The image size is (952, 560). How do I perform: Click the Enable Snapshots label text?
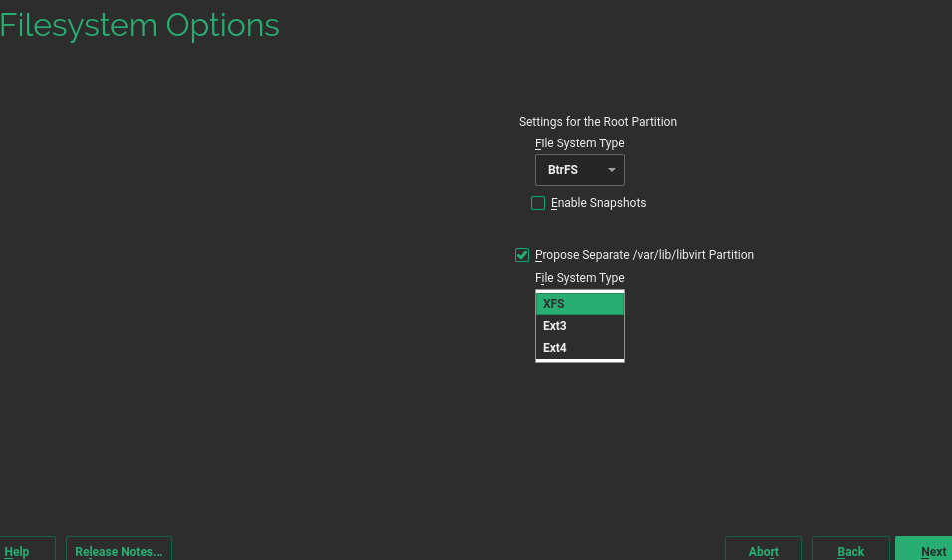point(598,203)
